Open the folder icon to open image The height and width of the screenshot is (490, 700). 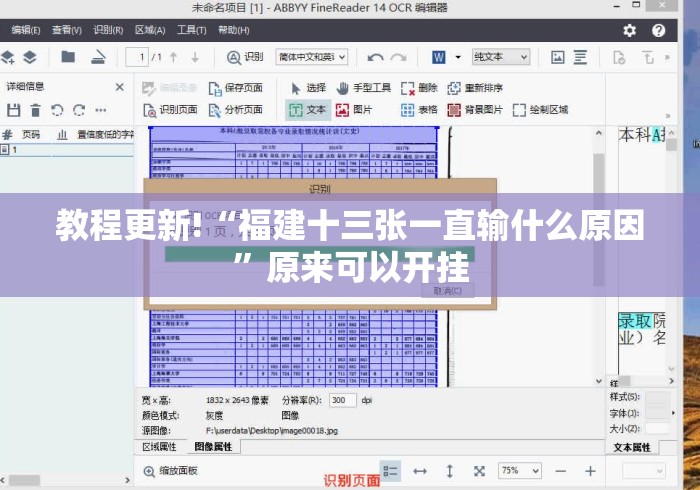[x=68, y=57]
